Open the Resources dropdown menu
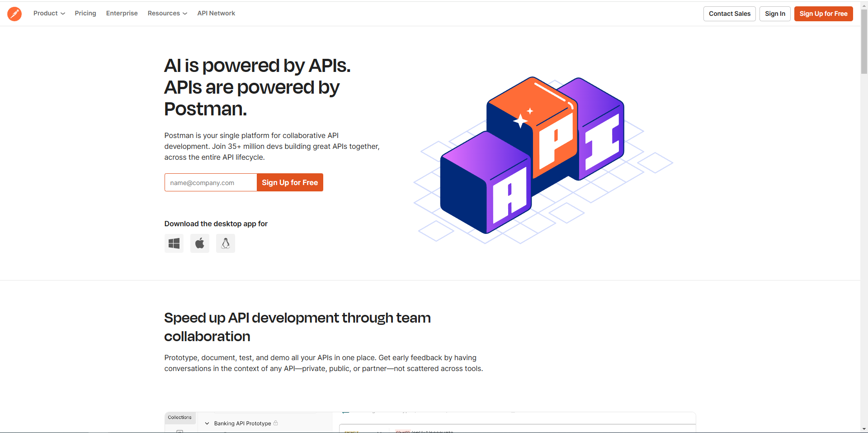 [167, 13]
